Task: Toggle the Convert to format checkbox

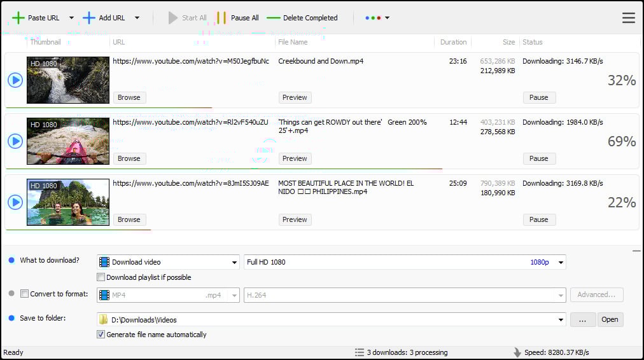Action: click(25, 294)
